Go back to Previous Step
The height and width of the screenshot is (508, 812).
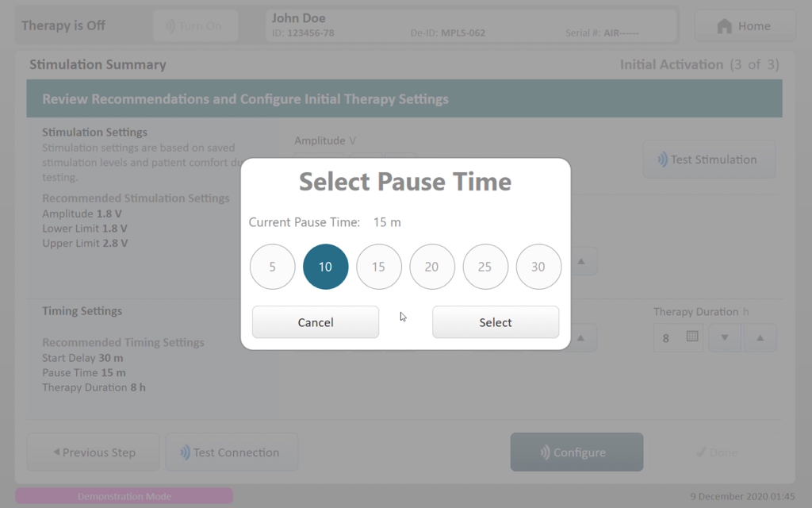tap(94, 452)
